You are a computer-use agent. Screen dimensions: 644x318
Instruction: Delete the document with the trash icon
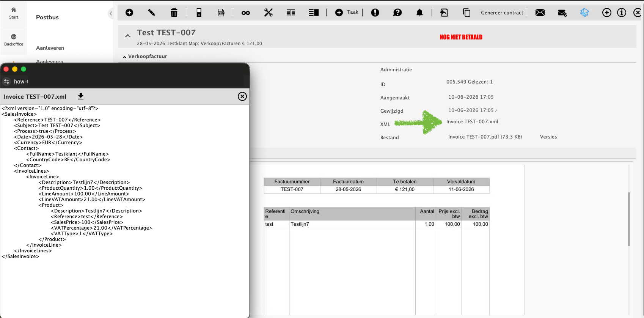click(174, 13)
